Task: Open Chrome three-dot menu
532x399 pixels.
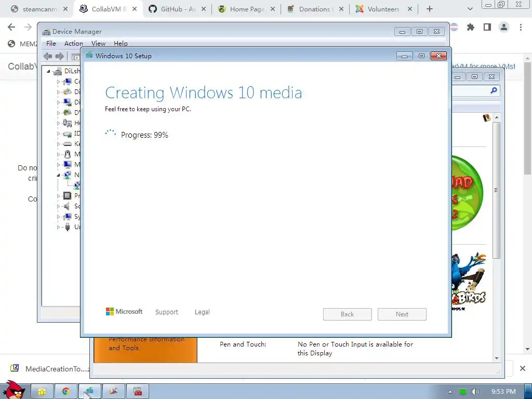Action: [x=521, y=27]
